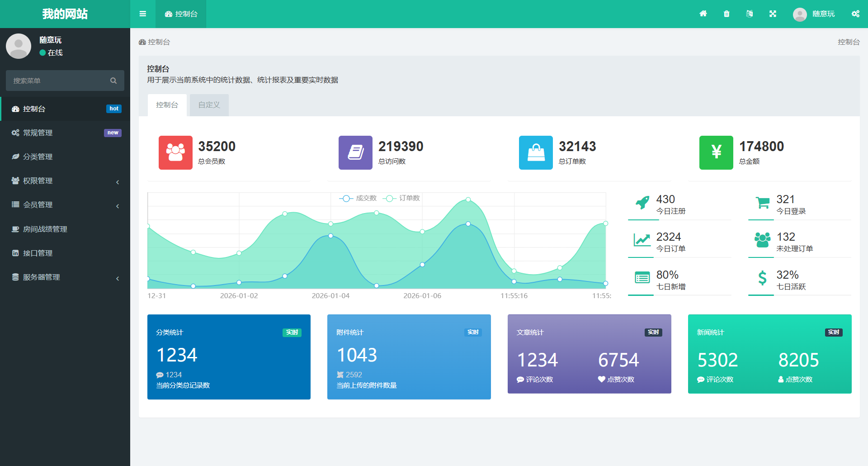Click the home icon in top bar
This screenshot has width=868, height=466.
[x=703, y=14]
